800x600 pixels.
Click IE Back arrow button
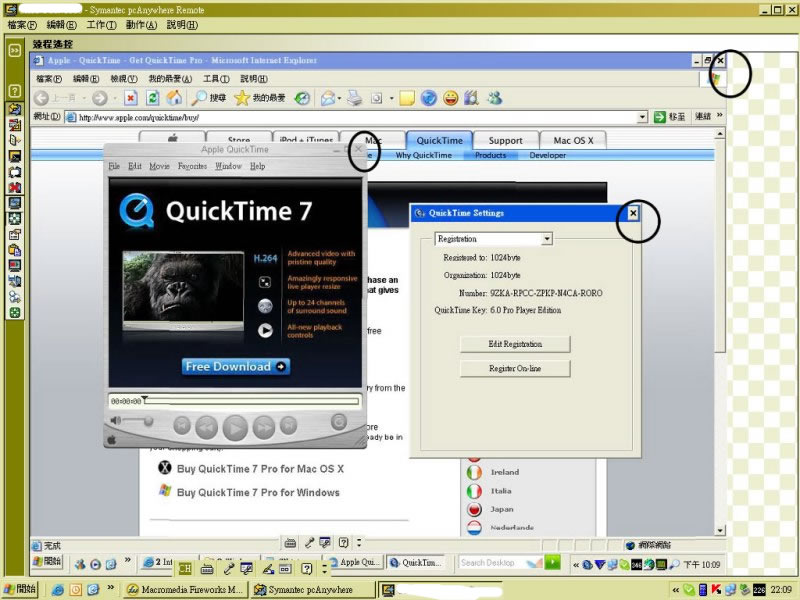tap(42, 98)
